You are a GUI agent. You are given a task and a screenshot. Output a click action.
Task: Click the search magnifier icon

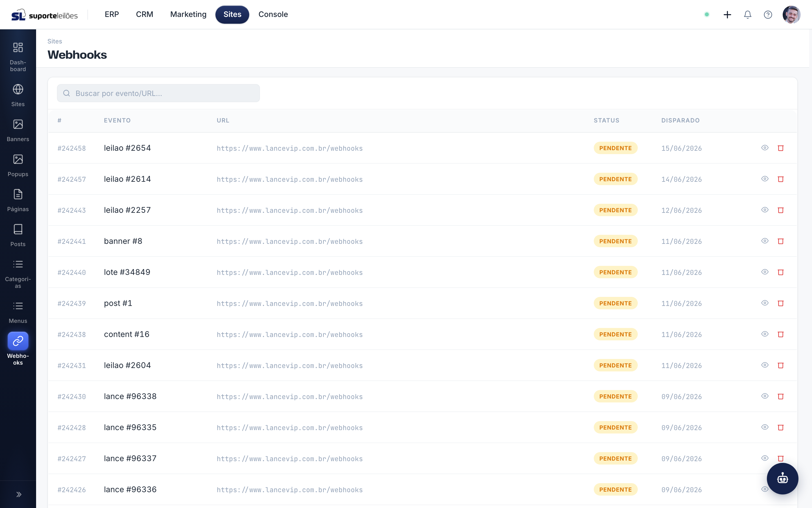[67, 93]
